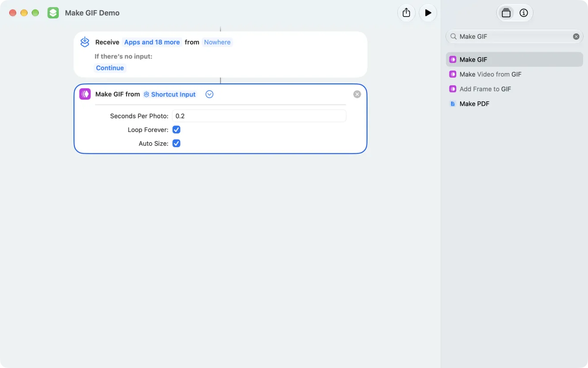The height and width of the screenshot is (368, 588).
Task: Click the purple Make GIF action icon
Action: 85,94
